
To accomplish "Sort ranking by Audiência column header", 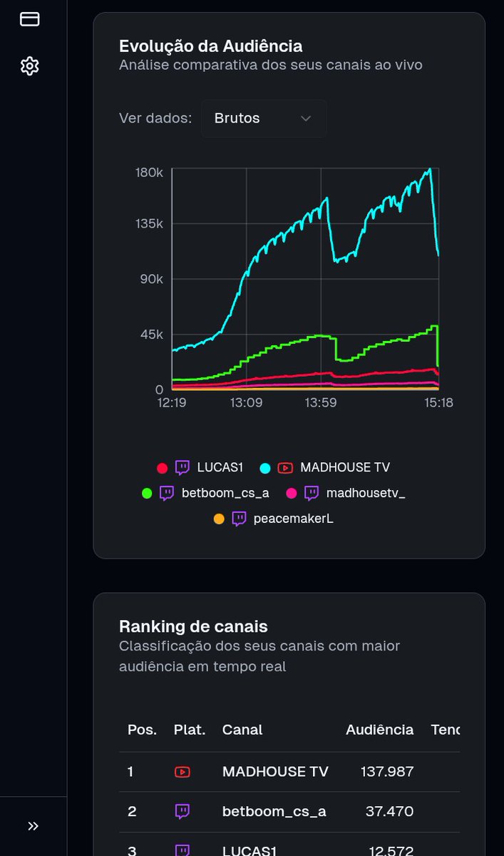I will click(x=379, y=730).
